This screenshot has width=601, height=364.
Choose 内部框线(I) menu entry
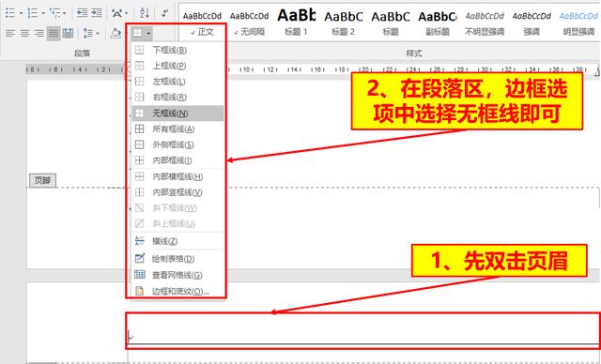click(x=177, y=160)
